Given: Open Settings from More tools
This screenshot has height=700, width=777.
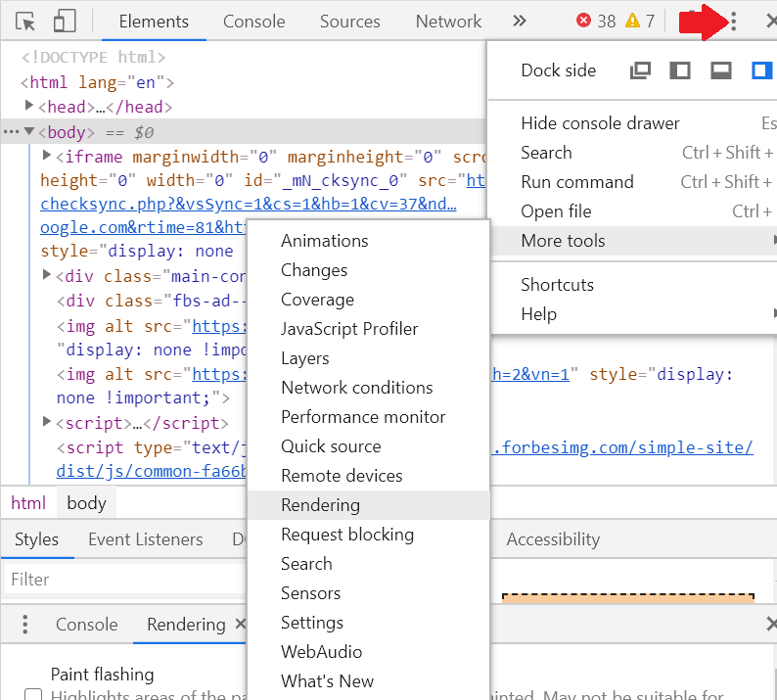Looking at the screenshot, I should pyautogui.click(x=368, y=623).
